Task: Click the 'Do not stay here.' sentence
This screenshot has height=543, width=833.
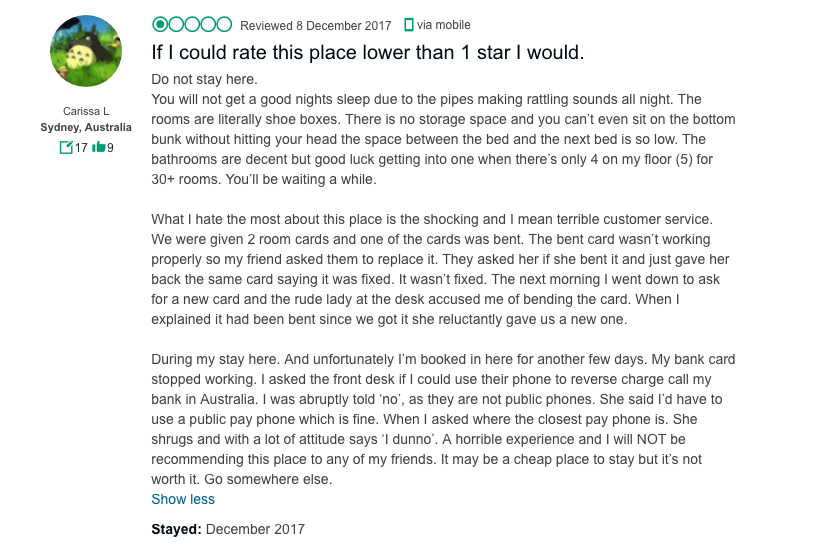Action: 204,79
